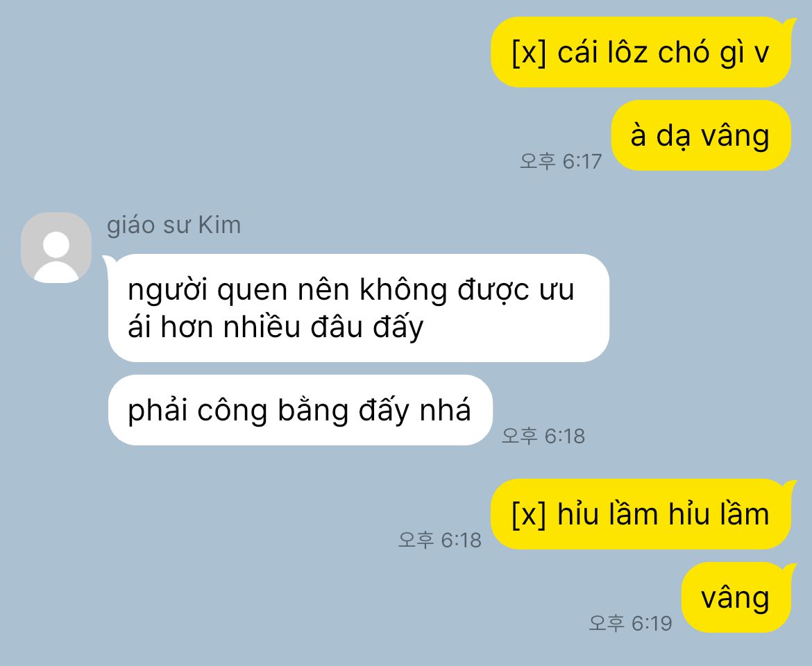Open giáo sư Kim's profile avatar
The image size is (812, 666).
pyautogui.click(x=56, y=248)
